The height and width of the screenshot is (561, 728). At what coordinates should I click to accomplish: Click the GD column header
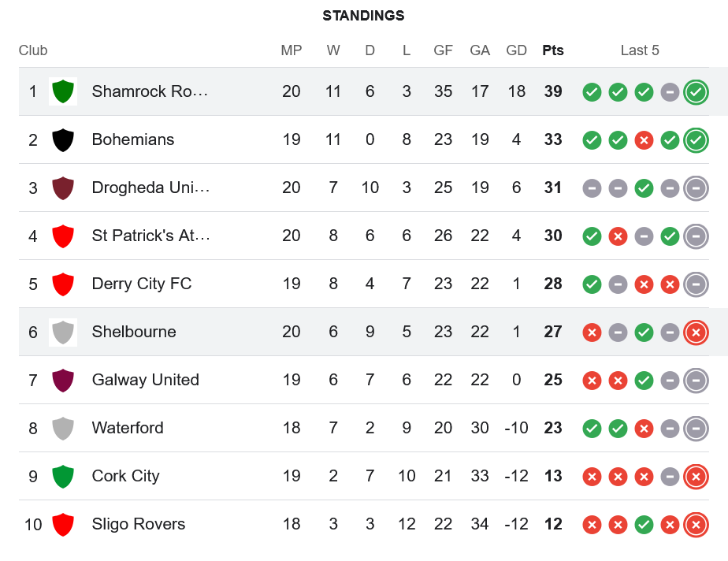516,50
